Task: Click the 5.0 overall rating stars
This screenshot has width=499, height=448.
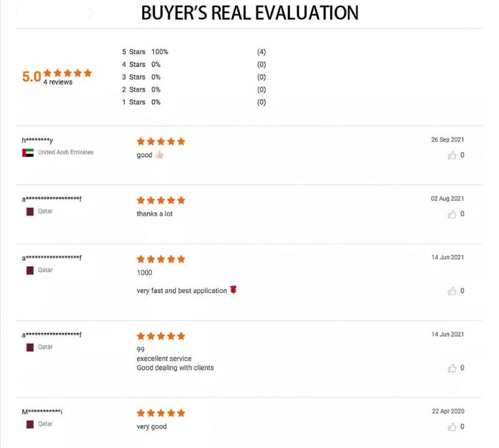Action: point(68,73)
